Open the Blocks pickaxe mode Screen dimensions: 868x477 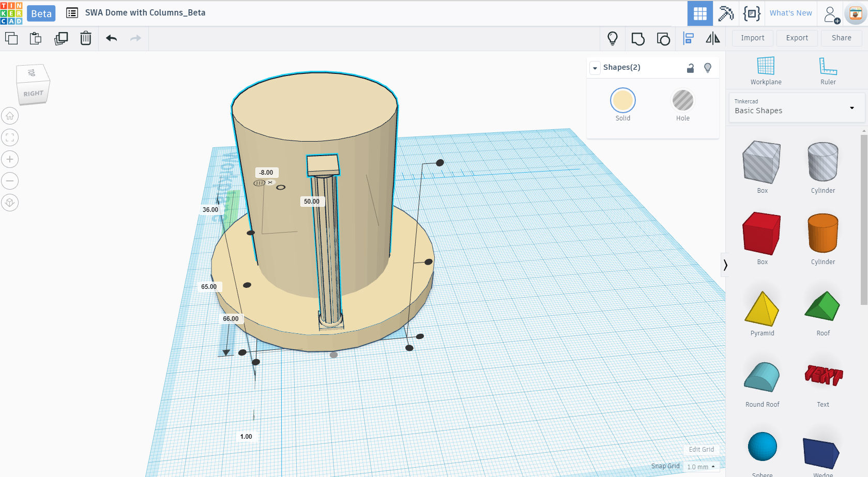click(x=726, y=13)
